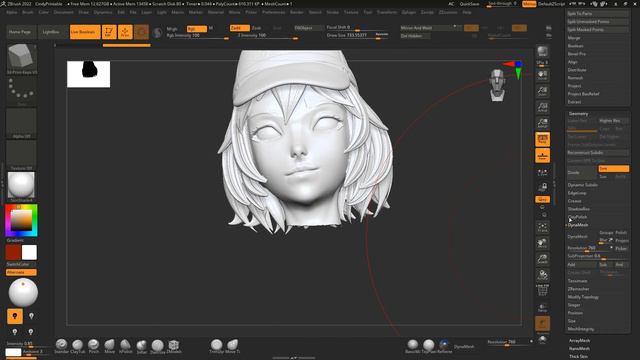Image resolution: width=640 pixels, height=360 pixels.
Task: Expand the ZRemesher section
Action: [578, 289]
